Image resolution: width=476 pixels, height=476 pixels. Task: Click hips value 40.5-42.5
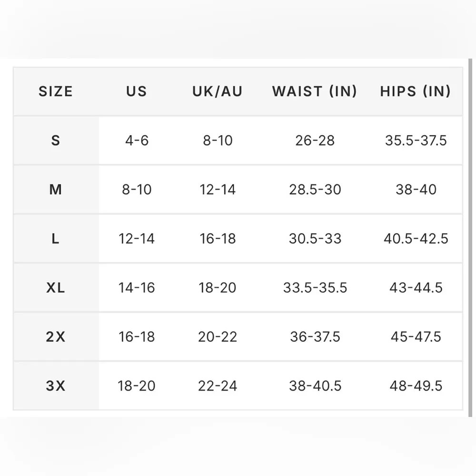[416, 238]
